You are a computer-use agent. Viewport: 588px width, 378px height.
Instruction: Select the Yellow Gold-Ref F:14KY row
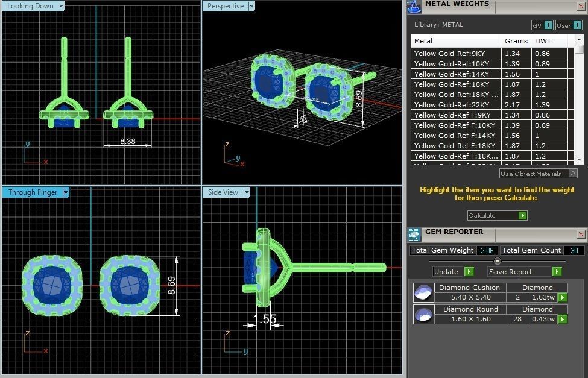click(492, 136)
